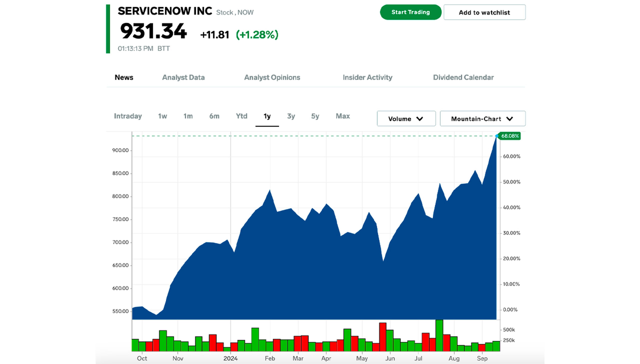The image size is (640, 364).
Task: Click the 850.00 price axis label
Action: (120, 173)
